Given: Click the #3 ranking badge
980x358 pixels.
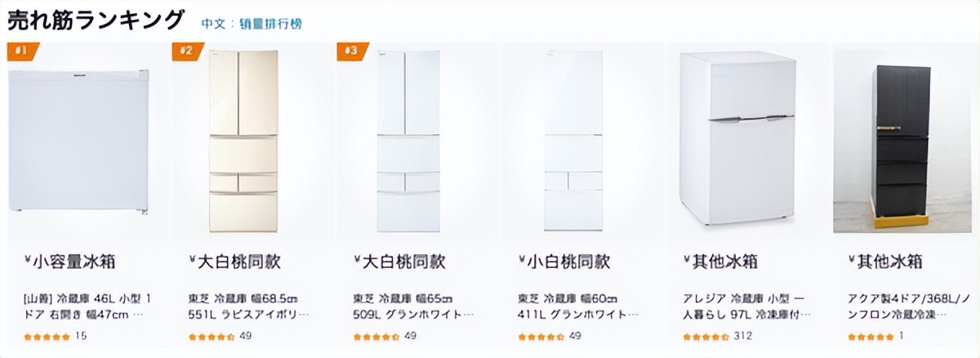Looking at the screenshot, I should coord(350,51).
